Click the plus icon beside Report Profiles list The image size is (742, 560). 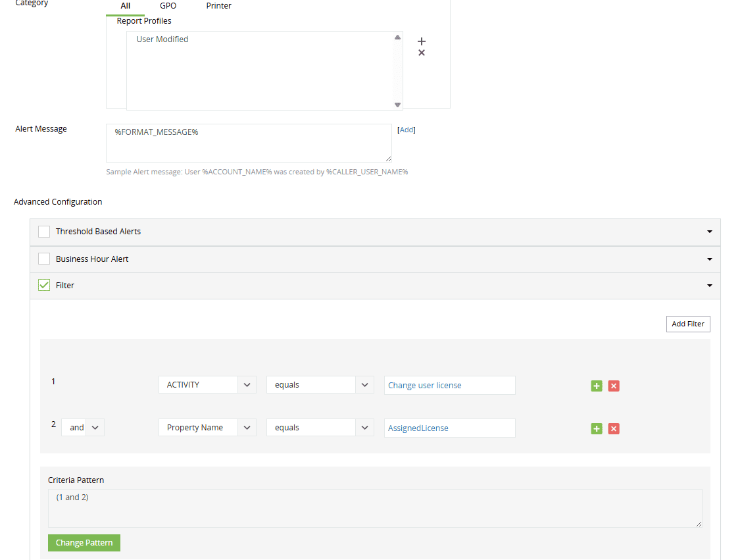click(x=422, y=41)
